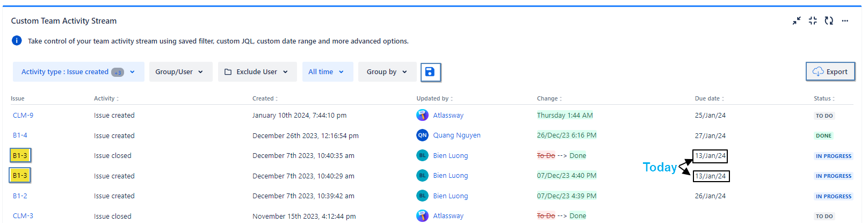Open the three-dot more options menu
Viewport: 868px width, 223px height.
[845, 21]
